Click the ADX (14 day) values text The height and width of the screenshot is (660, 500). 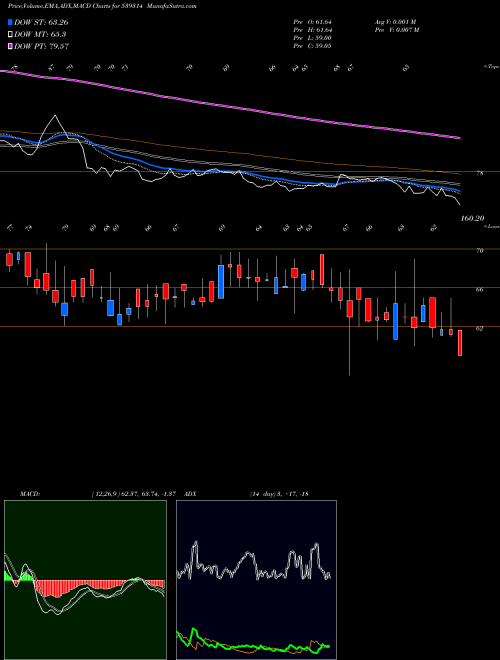point(279,493)
